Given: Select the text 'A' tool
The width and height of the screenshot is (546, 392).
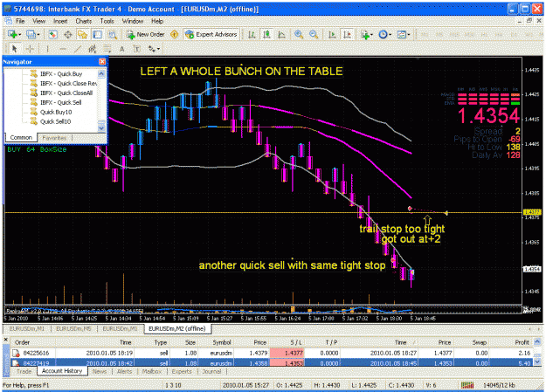Looking at the screenshot, I should 122,49.
